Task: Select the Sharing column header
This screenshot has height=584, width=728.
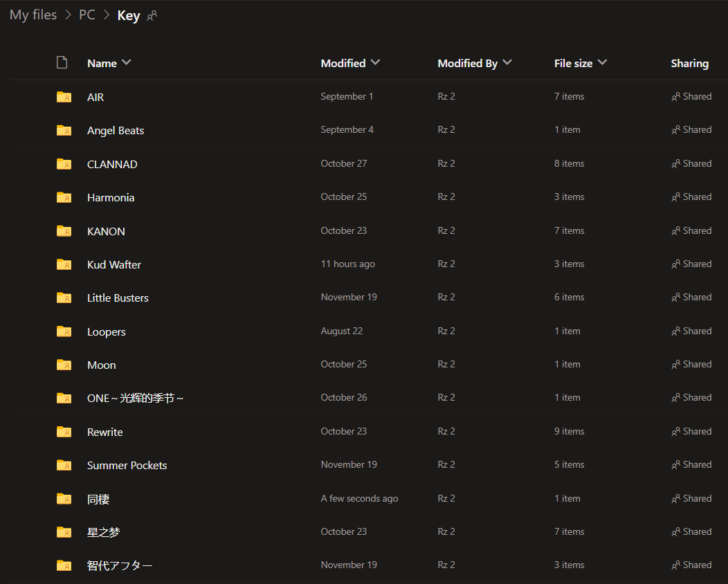Action: click(689, 63)
